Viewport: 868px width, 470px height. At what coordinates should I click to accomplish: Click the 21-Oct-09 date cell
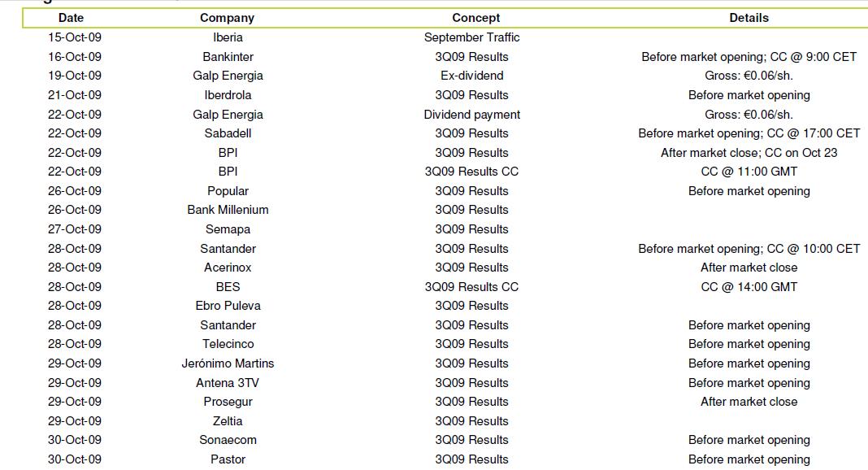[x=75, y=94]
